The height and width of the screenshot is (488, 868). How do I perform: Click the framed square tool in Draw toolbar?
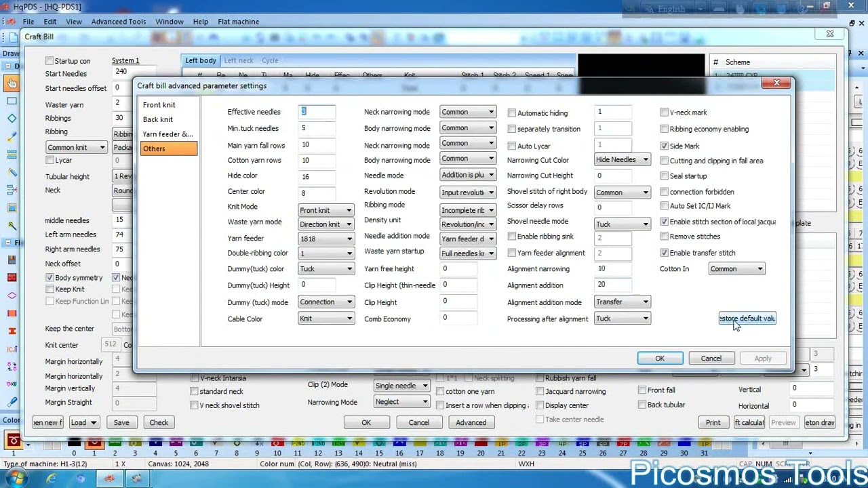coord(12,207)
